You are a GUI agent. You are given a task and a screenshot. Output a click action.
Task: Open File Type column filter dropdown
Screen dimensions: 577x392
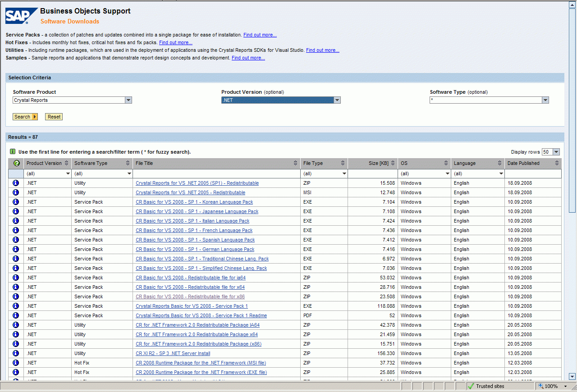click(344, 173)
